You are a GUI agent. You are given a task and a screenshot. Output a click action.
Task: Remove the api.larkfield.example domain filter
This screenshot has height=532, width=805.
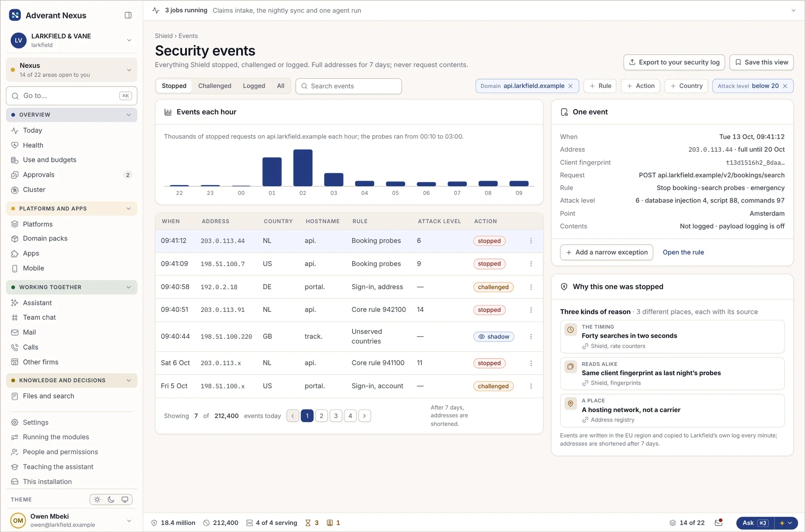coord(570,86)
